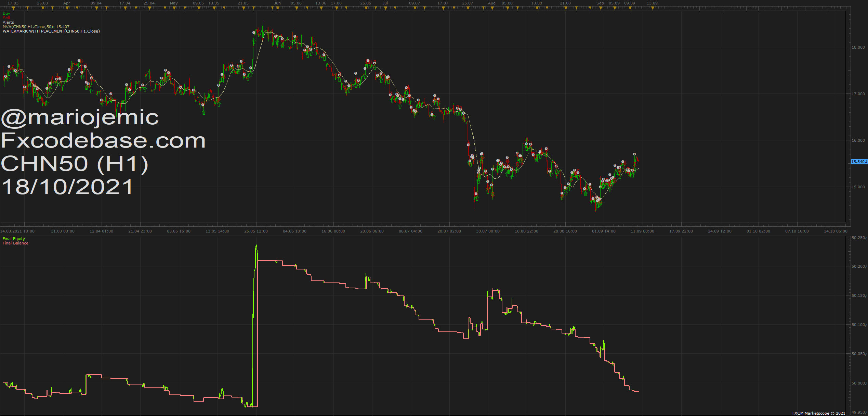Click the 50.150 equity axis label
The height and width of the screenshot is (416, 868).
859,295
